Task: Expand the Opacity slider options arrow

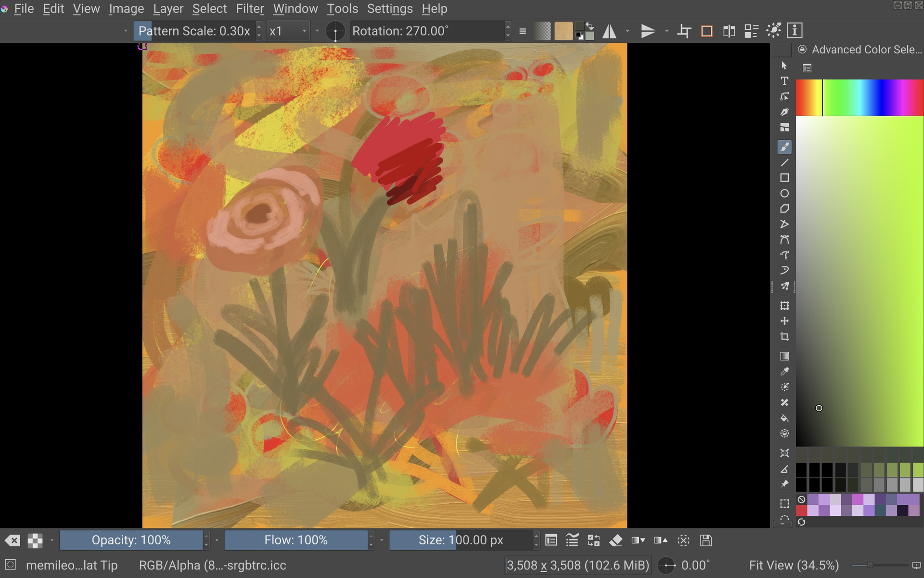Action: (x=217, y=540)
